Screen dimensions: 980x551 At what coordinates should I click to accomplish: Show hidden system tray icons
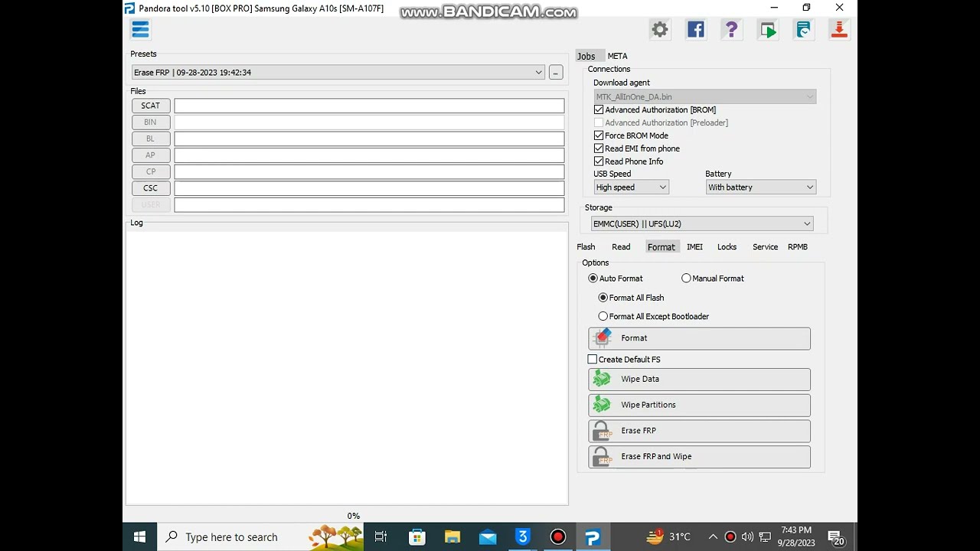[713, 537]
